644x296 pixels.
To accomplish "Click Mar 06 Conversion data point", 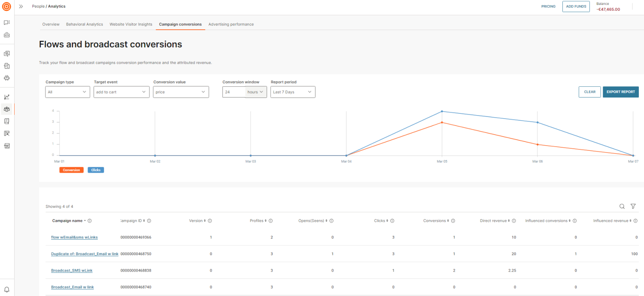I will pos(538,144).
